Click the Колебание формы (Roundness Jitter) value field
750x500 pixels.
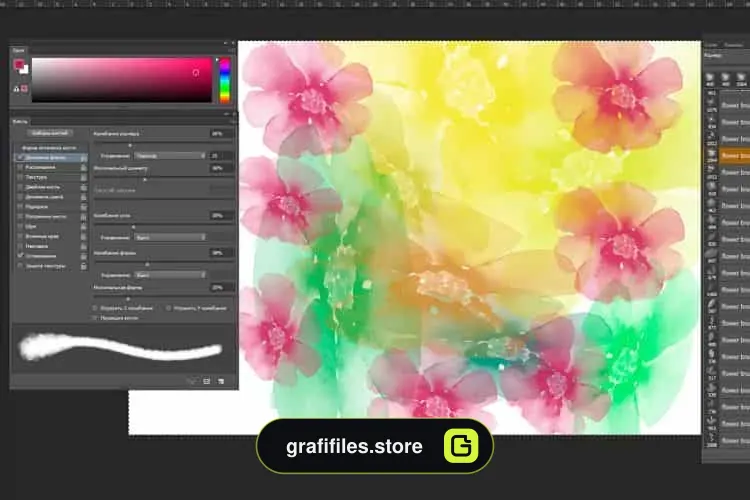click(x=221, y=253)
